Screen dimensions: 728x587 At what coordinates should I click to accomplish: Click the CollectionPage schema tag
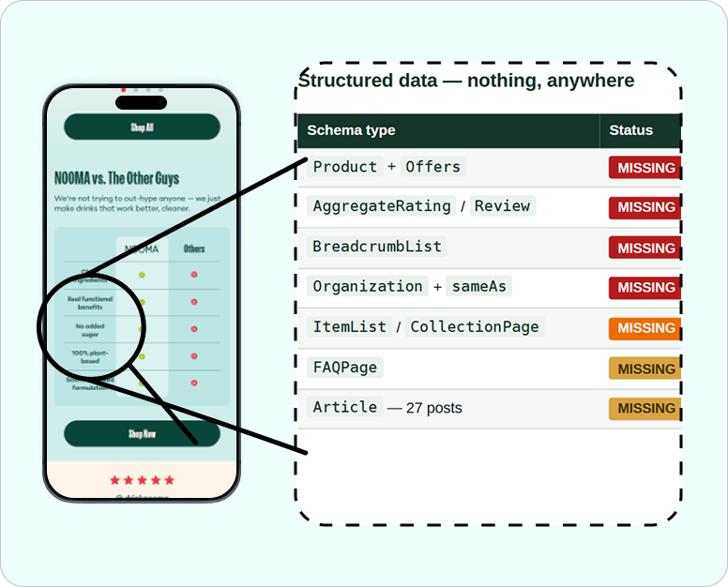[475, 326]
